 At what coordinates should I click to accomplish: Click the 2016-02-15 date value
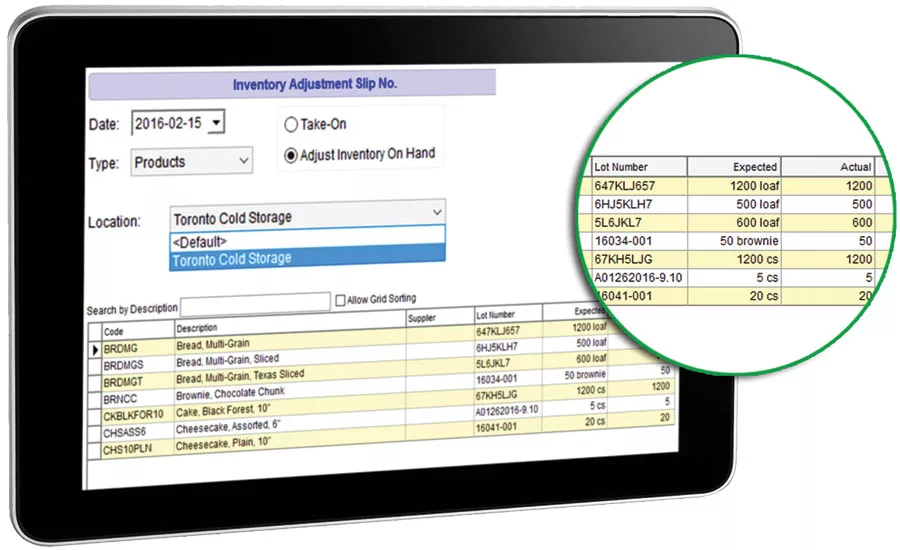click(168, 123)
